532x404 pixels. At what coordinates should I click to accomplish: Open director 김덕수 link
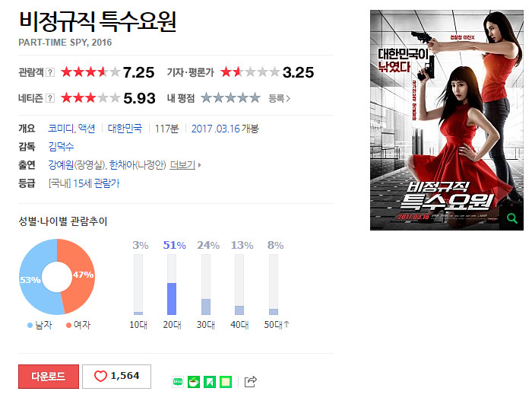pos(61,147)
